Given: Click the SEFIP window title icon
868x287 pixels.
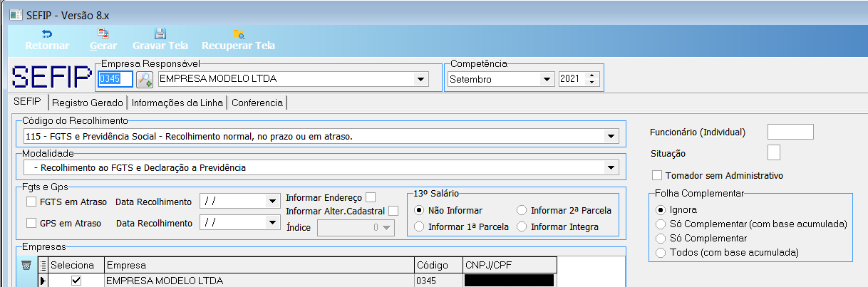Looking at the screenshot, I should tap(14, 14).
